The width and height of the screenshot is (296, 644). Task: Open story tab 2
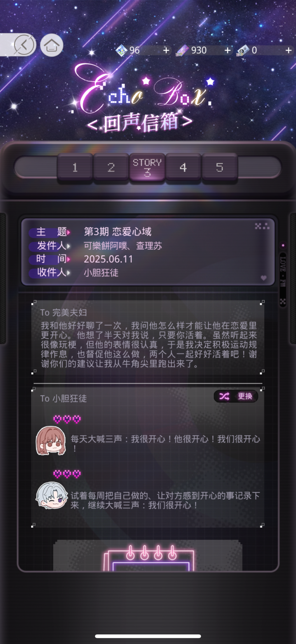111,167
